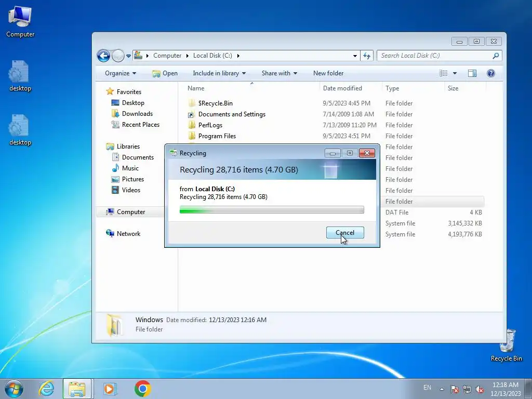Click the Forward navigation arrow in Explorer

click(118, 56)
